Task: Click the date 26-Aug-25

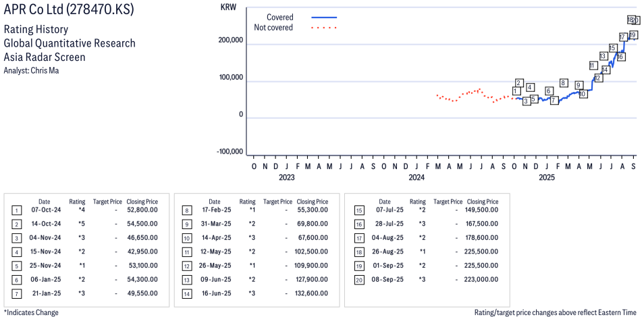Action: click(387, 251)
